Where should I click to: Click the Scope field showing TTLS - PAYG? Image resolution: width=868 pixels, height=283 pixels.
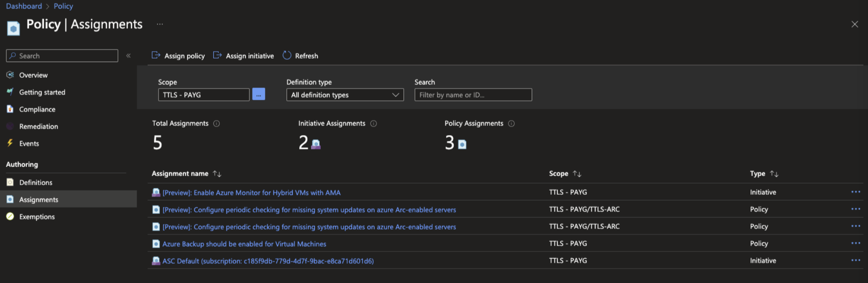tap(204, 95)
